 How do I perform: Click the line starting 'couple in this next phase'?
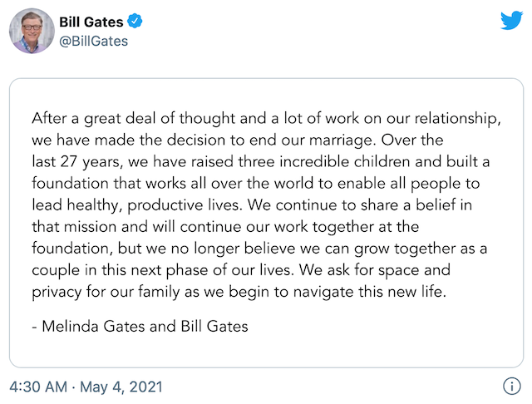tap(241, 270)
